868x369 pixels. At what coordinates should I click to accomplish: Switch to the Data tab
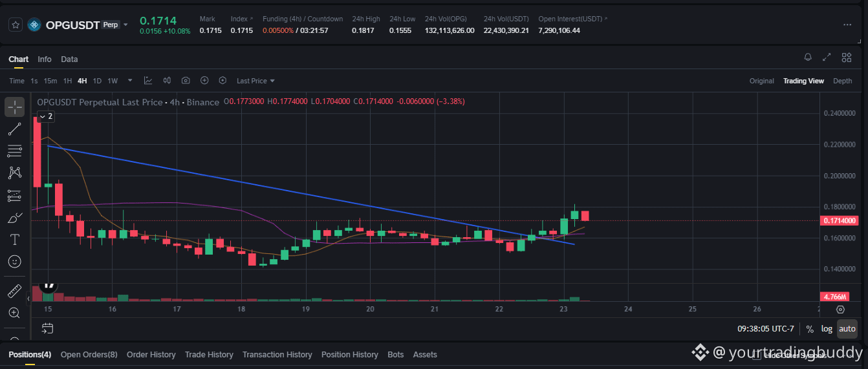[69, 59]
